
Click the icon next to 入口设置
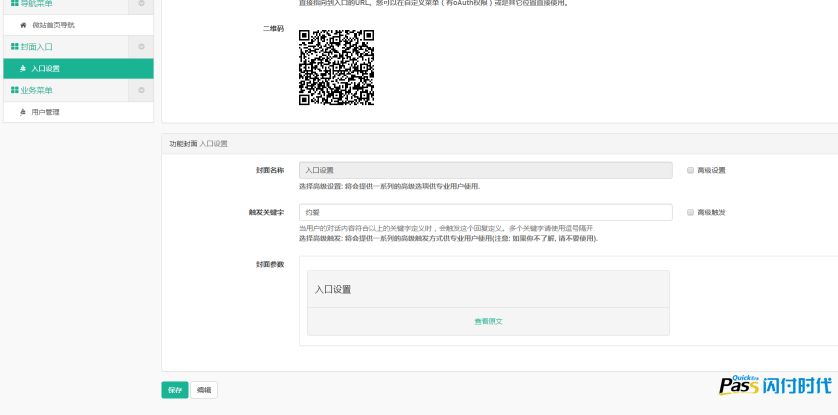coord(23,69)
